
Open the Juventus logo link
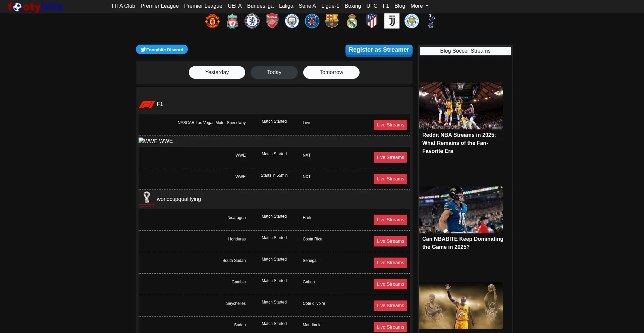tap(392, 21)
